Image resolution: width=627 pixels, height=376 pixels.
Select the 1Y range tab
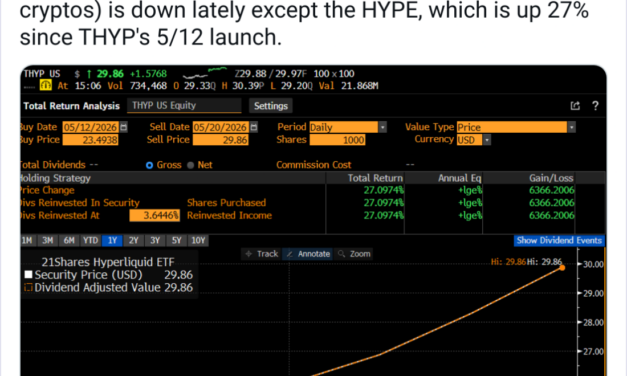[x=112, y=240]
